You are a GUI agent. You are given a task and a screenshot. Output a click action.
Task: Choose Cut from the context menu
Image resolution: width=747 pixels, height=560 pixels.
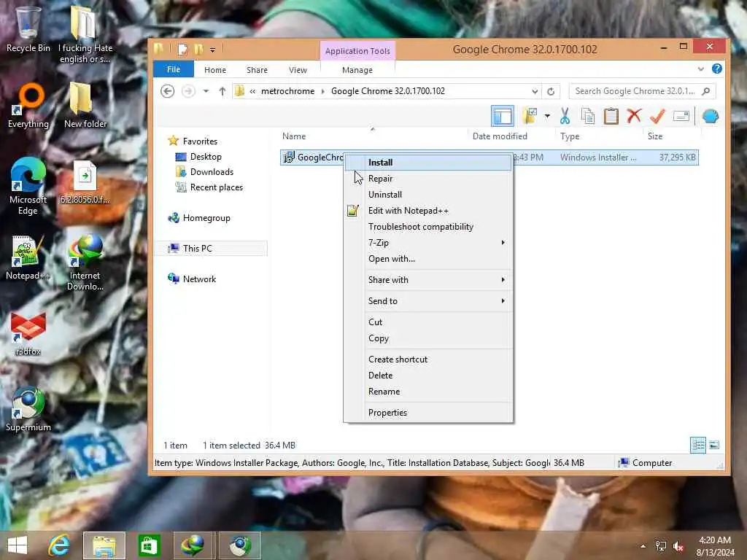click(428, 322)
